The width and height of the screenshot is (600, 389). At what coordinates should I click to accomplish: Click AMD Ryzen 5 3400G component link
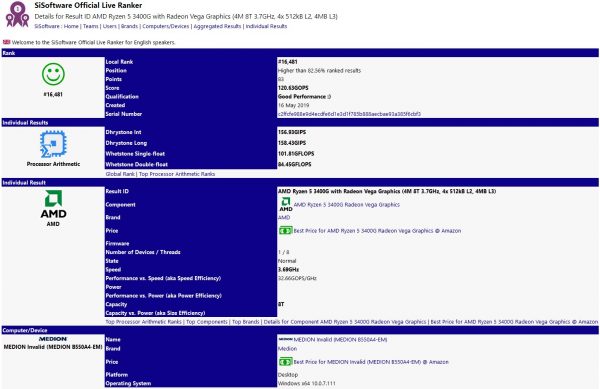point(347,205)
